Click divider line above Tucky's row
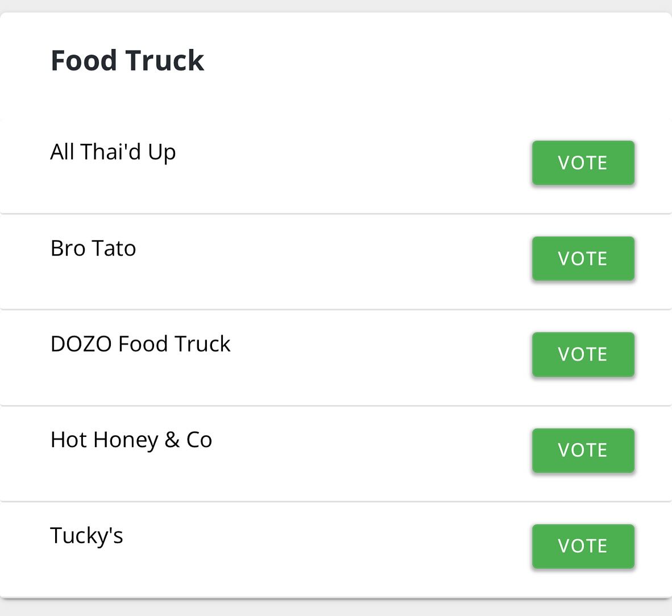This screenshot has height=616, width=672. tap(336, 501)
